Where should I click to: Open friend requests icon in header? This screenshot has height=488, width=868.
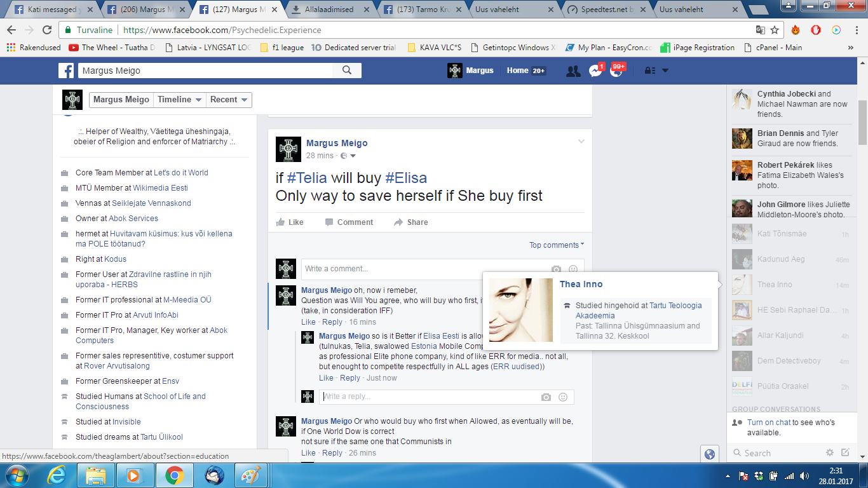coord(573,71)
